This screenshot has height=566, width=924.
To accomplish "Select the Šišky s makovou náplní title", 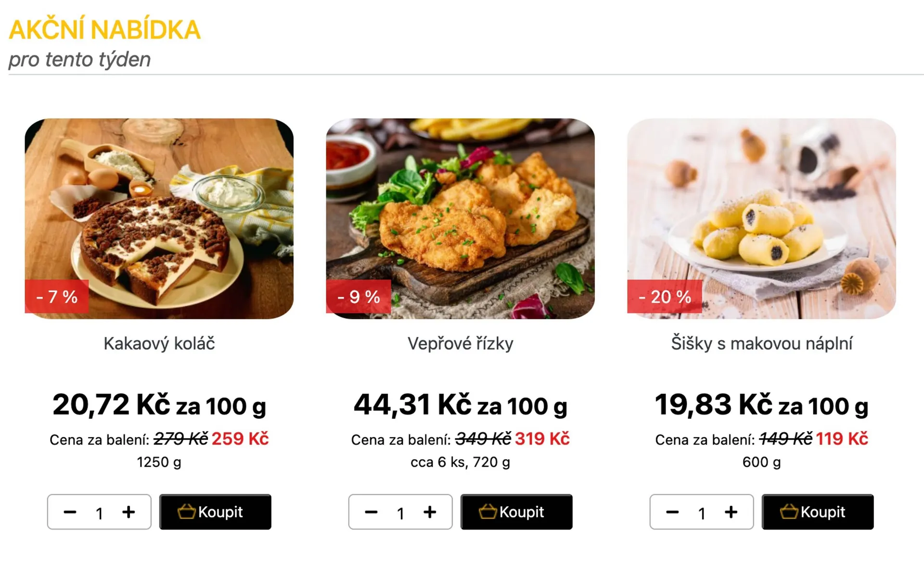I will click(x=761, y=344).
